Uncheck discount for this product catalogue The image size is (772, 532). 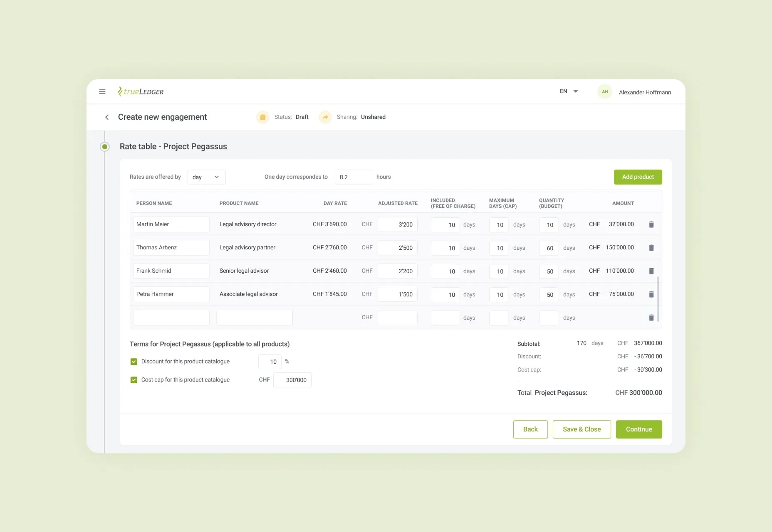tap(134, 361)
